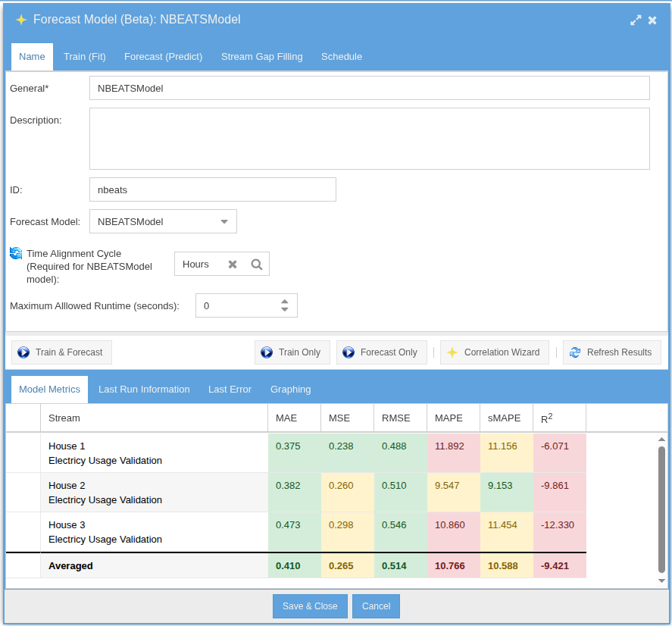This screenshot has width=672, height=626.
Task: Edit the ID field containing nbeats
Action: pos(213,190)
